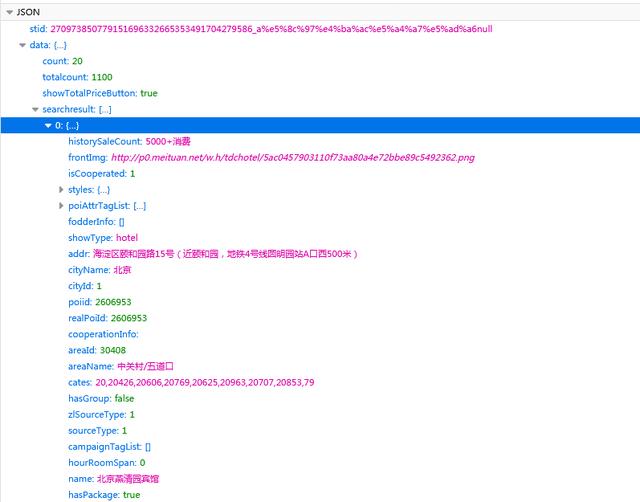Collapse the data object triangle
Screen dimensions: 640x502
pyautogui.click(x=22, y=45)
